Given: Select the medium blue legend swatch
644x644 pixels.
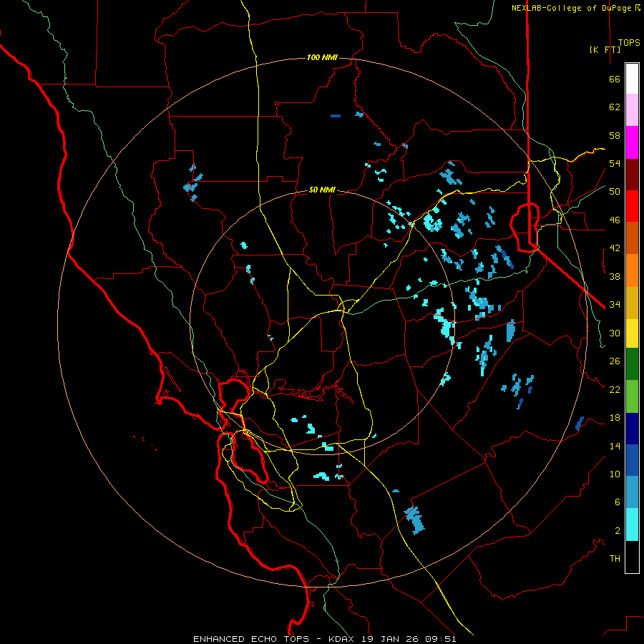Looking at the screenshot, I should coord(632,460).
